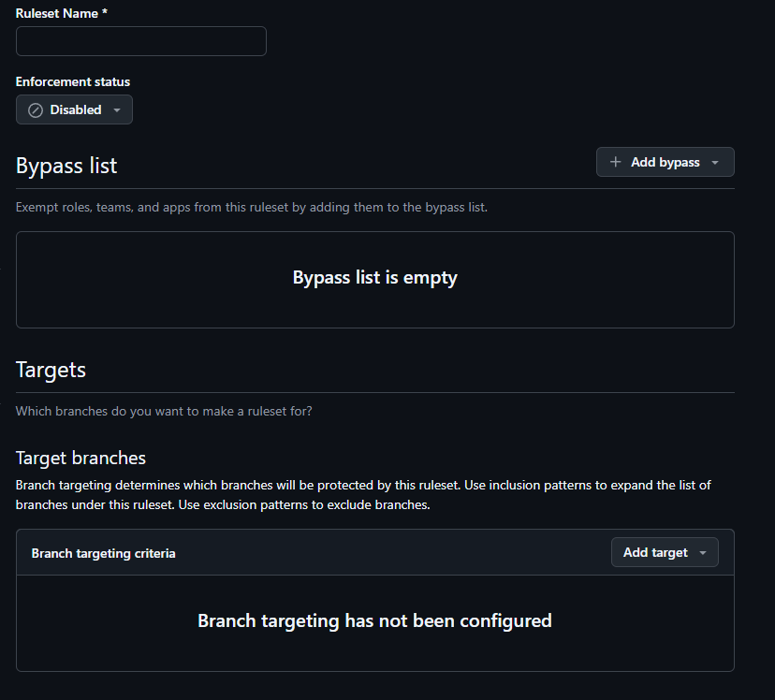Click the Disabled enforcement button label
This screenshot has width=775, height=700.
pos(76,110)
